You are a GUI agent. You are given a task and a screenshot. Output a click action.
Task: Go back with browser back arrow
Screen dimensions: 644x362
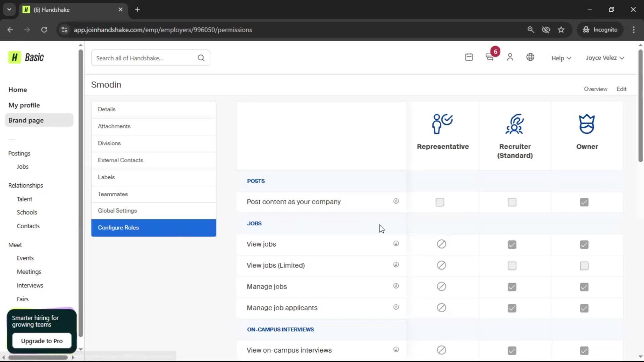[x=10, y=29]
